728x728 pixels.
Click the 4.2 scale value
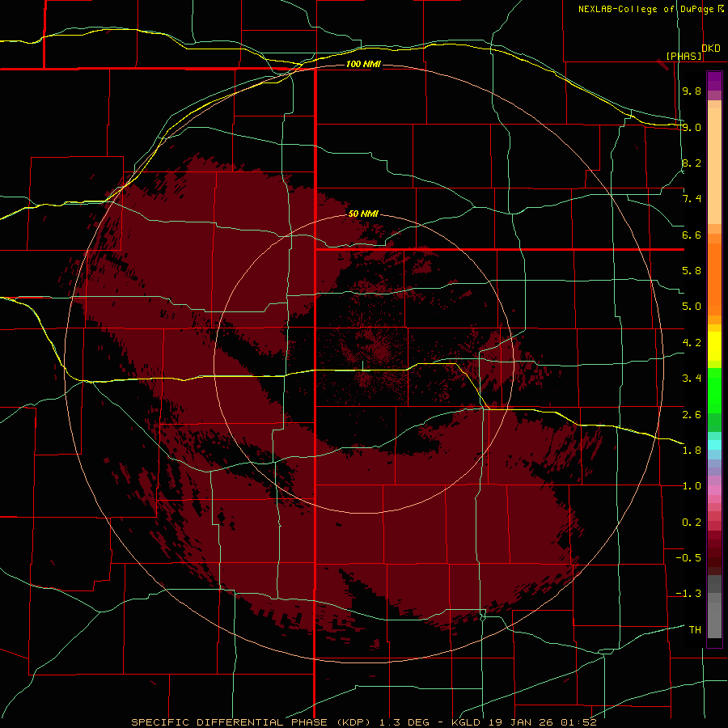click(x=692, y=343)
